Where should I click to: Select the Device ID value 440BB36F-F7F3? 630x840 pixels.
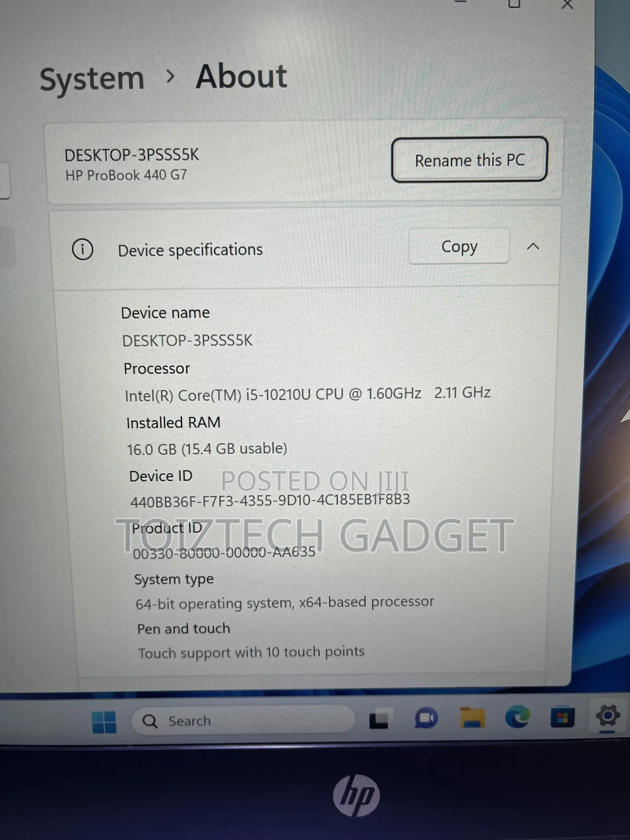click(x=270, y=500)
